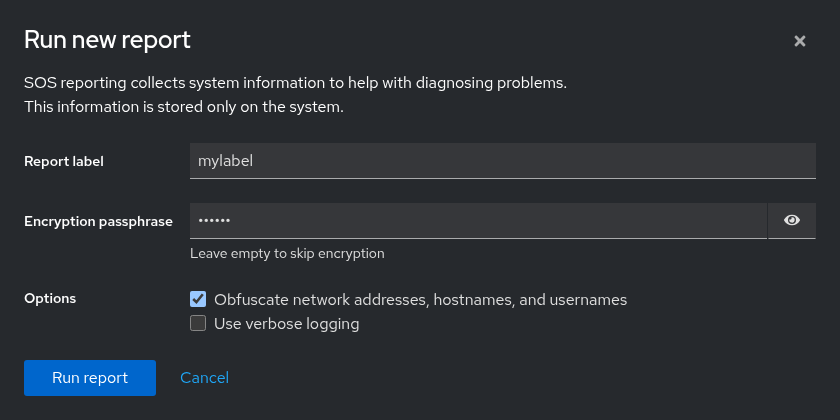The height and width of the screenshot is (420, 840).
Task: Focus the Encryption passphrase input field
Action: [478, 220]
